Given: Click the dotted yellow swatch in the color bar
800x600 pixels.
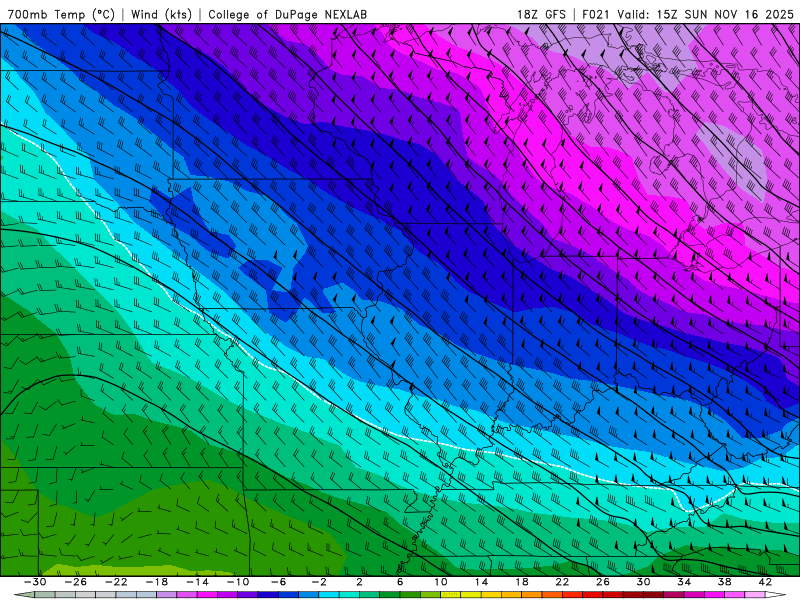Looking at the screenshot, I should 451,595.
